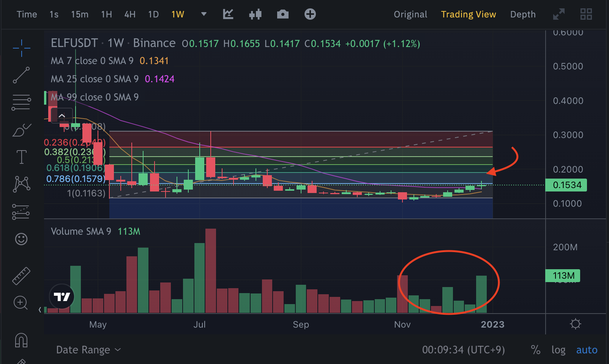Click the 0.1534 current price label

click(x=566, y=185)
